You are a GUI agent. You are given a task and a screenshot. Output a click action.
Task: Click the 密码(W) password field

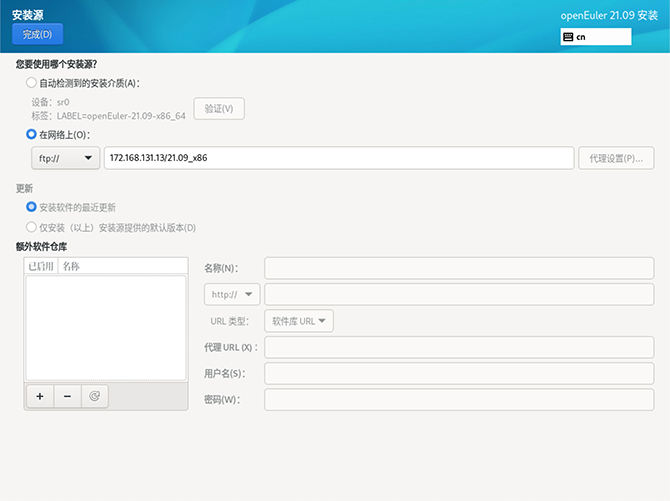pyautogui.click(x=459, y=400)
